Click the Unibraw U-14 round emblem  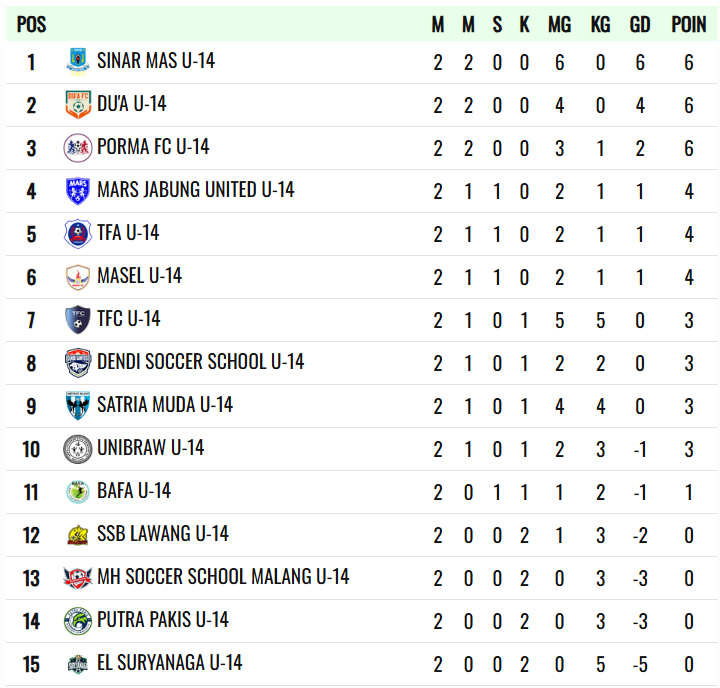(78, 448)
